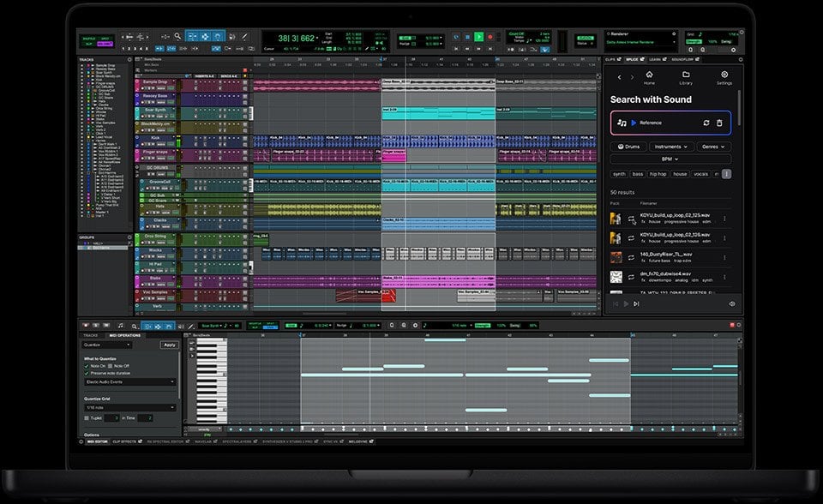Toggle loop on KDYU_build_up_loop_02_125.wav result
This screenshot has width=823, height=504.
[631, 219]
